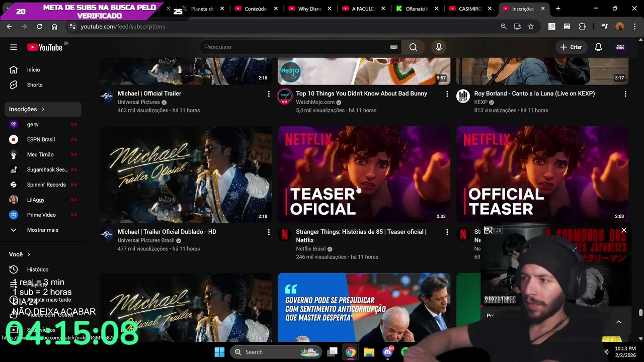Viewport: 644px width, 362px height.
Task: Close the mini player
Action: coord(624,230)
